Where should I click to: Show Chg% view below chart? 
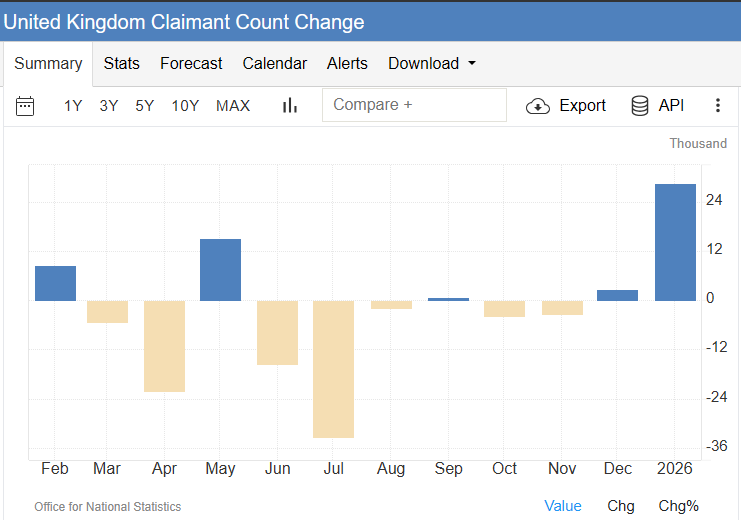[x=678, y=506]
